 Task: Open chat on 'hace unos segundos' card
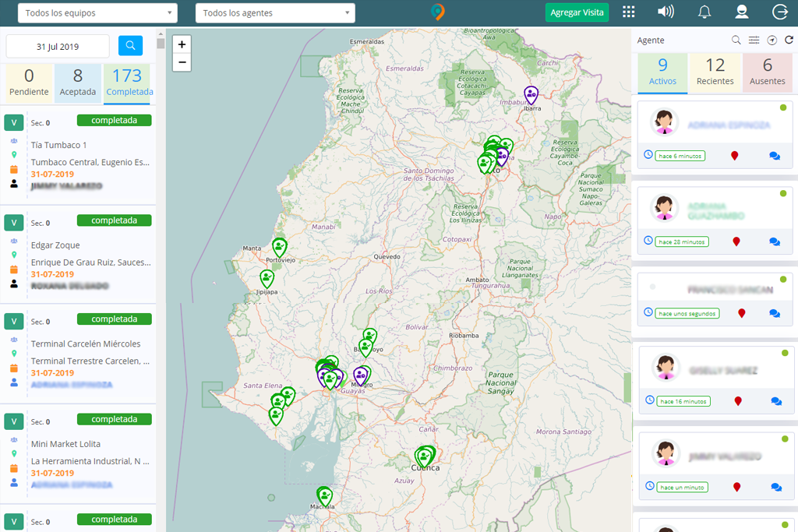pyautogui.click(x=775, y=314)
